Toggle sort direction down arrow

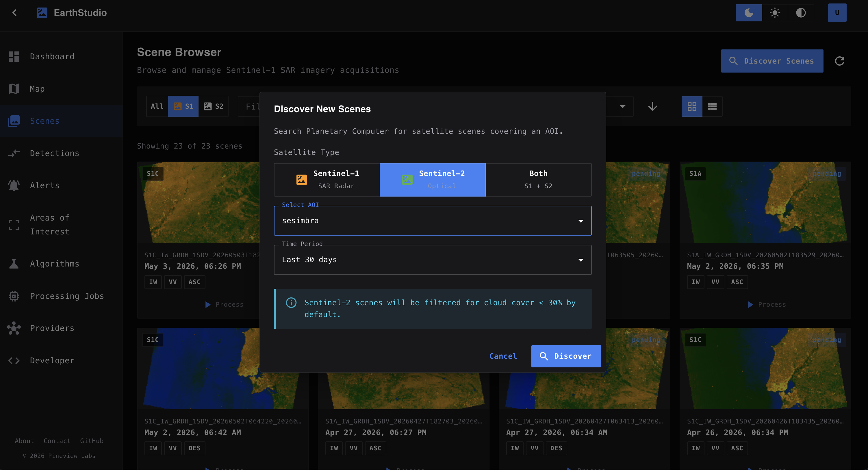click(652, 107)
